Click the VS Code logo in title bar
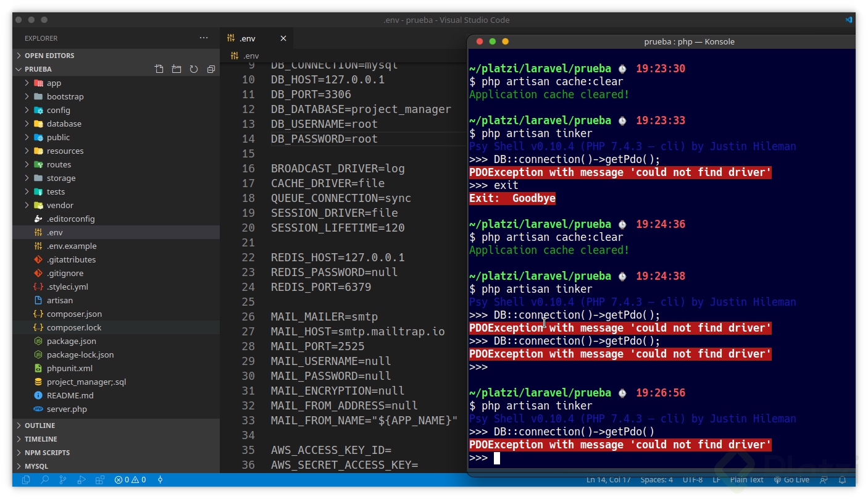 (849, 20)
